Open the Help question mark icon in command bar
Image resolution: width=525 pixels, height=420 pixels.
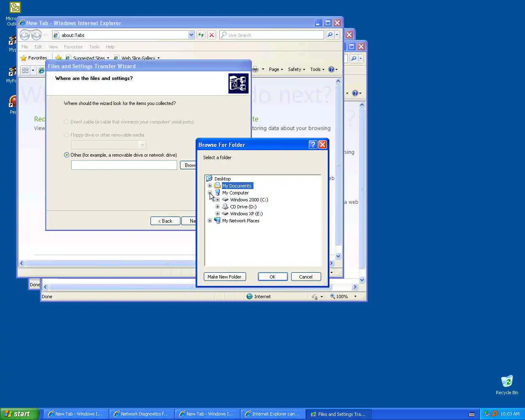pos(331,69)
